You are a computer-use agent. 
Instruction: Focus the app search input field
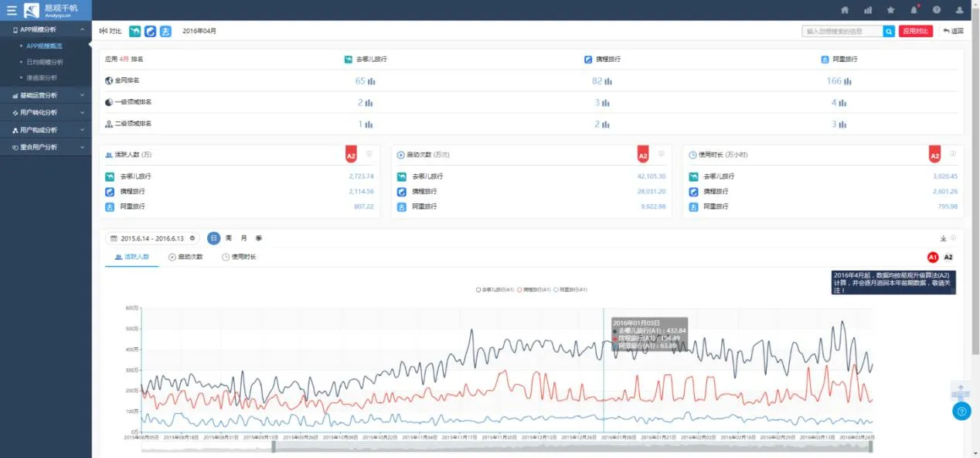[x=842, y=32]
